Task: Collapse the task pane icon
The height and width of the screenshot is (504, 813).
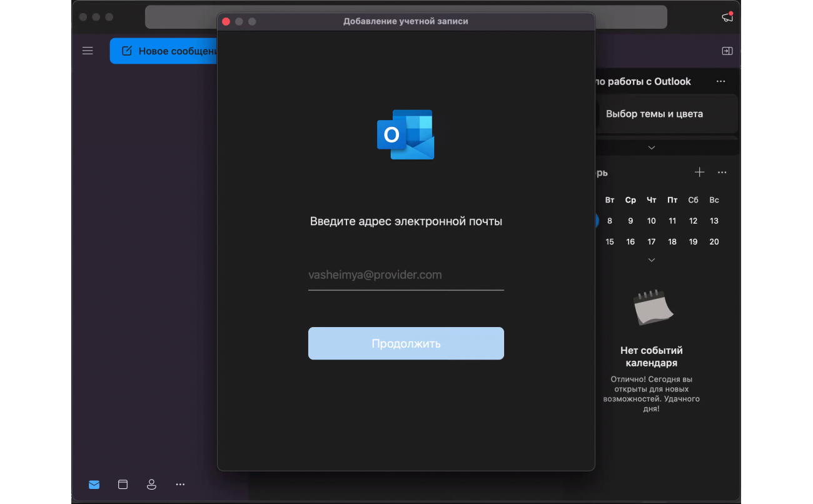Action: click(727, 51)
